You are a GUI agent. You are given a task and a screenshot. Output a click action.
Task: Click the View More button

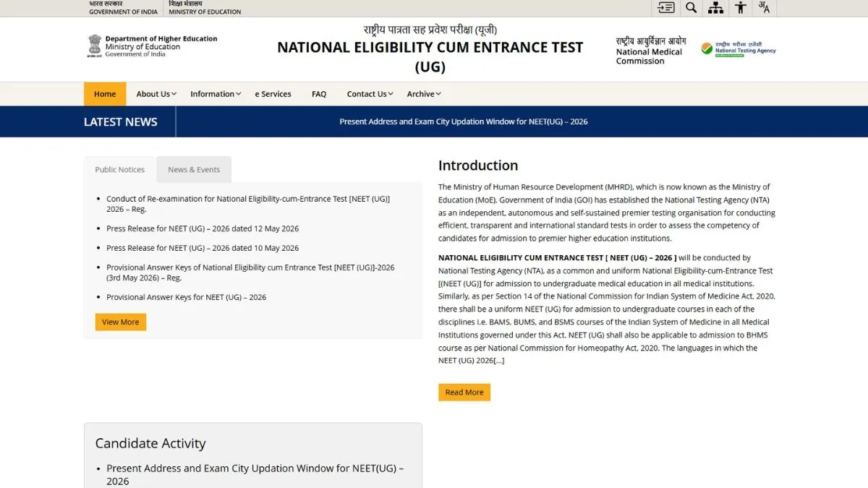(121, 322)
